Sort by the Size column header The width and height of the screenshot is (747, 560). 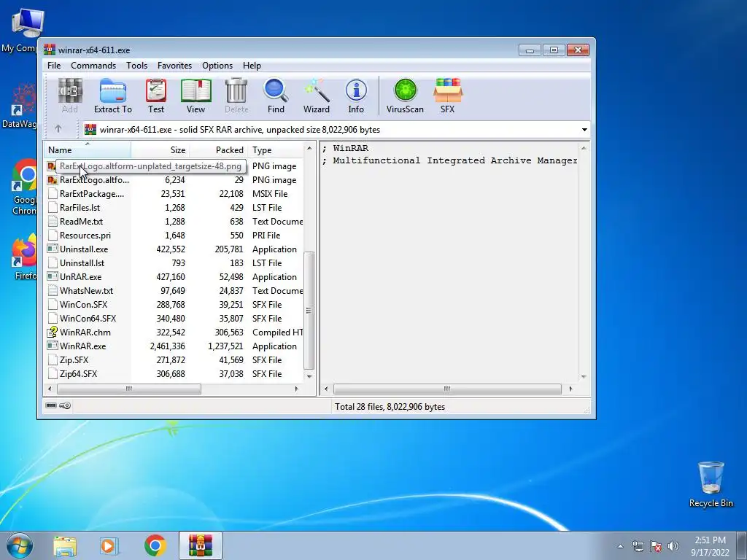160,150
